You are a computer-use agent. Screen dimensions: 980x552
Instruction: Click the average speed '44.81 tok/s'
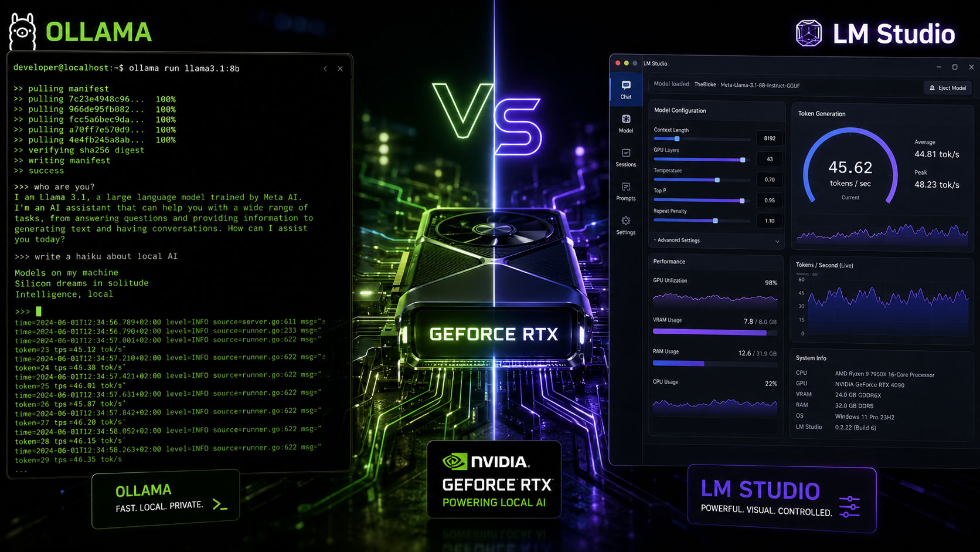pyautogui.click(x=937, y=154)
